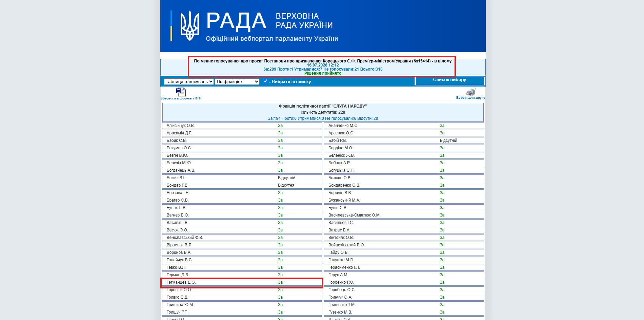
Task: Click 'Зберегти в форматі RTF' link
Action: pyautogui.click(x=181, y=98)
